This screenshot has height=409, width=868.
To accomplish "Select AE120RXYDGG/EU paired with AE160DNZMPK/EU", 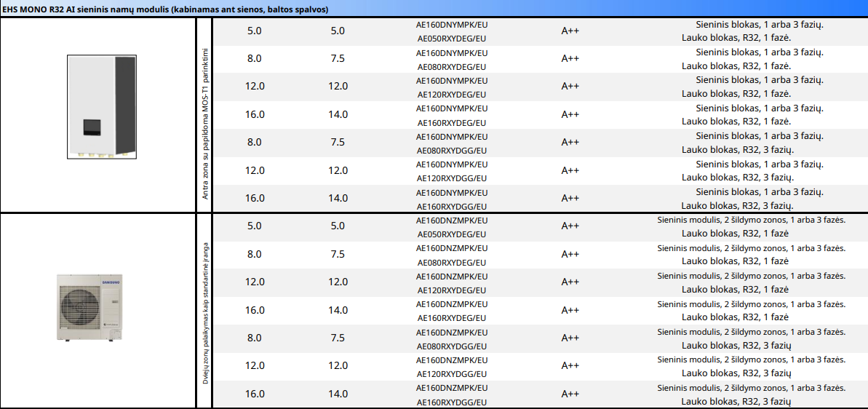I will pyautogui.click(x=452, y=374).
